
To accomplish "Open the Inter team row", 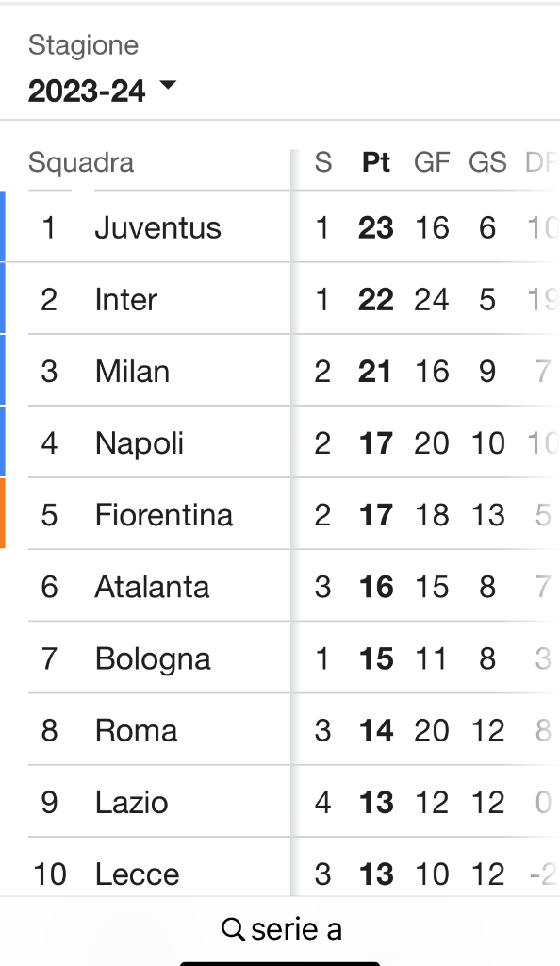I will point(280,299).
